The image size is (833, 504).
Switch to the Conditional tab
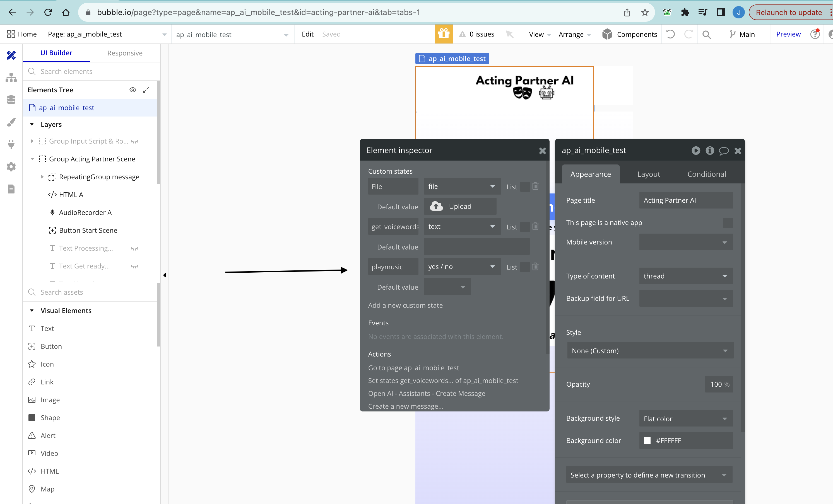pyautogui.click(x=706, y=174)
